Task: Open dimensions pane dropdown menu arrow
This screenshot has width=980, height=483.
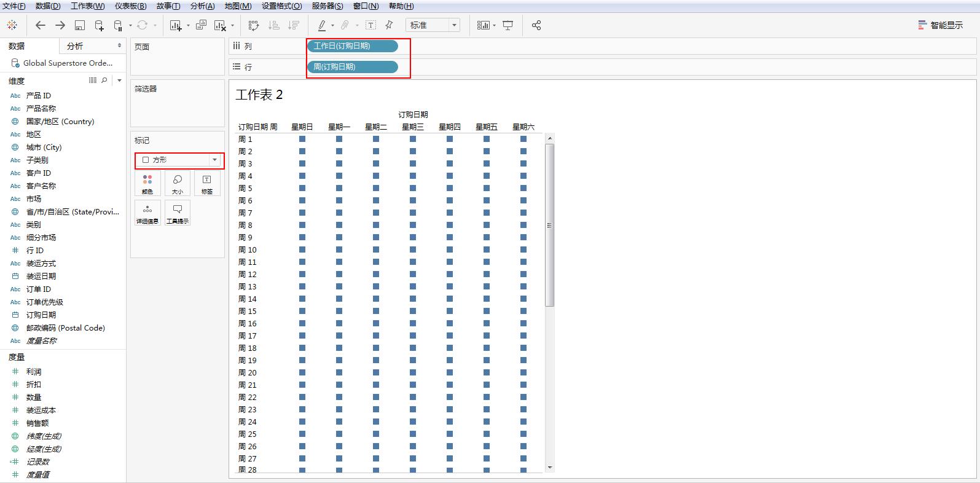Action: [x=119, y=80]
